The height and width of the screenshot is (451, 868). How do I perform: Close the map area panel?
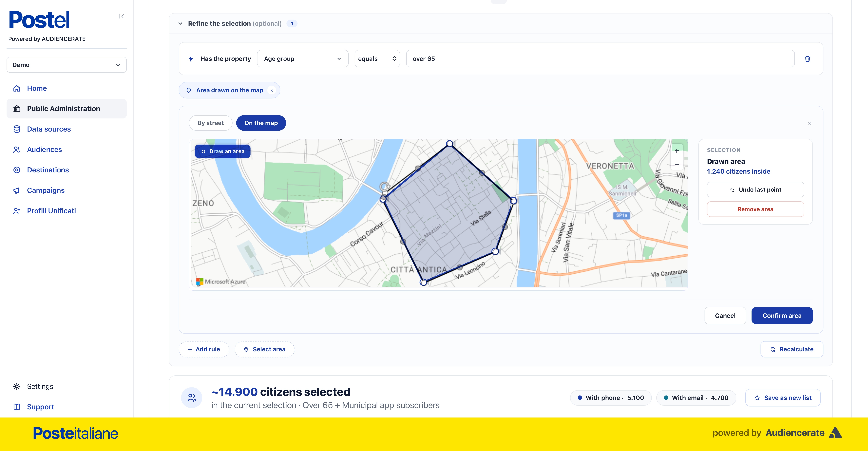tap(810, 124)
